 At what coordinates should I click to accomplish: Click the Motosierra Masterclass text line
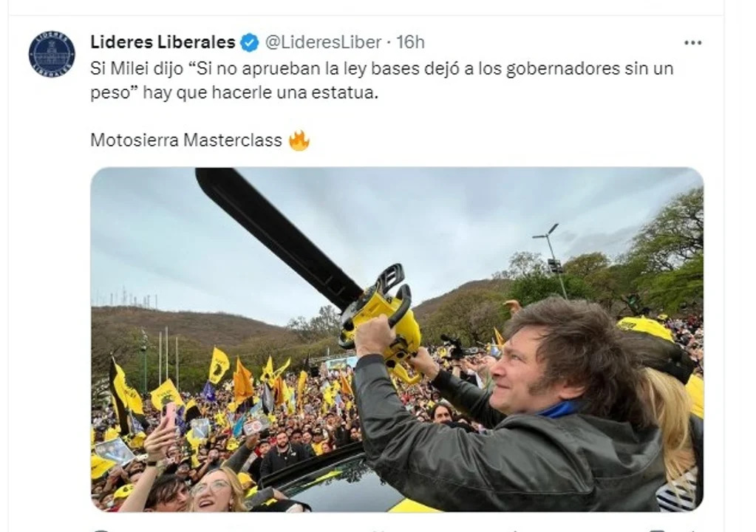click(186, 140)
